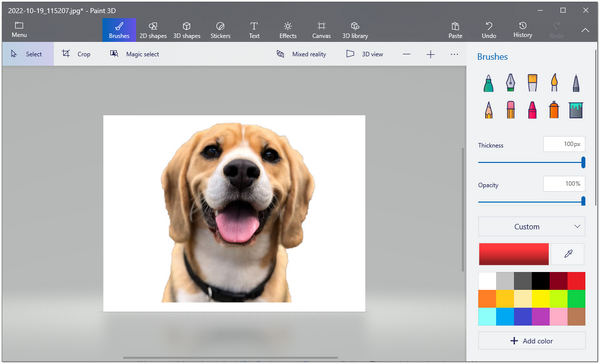Open the Canvas tab
Viewport: 600px width, 364px height.
pos(321,30)
